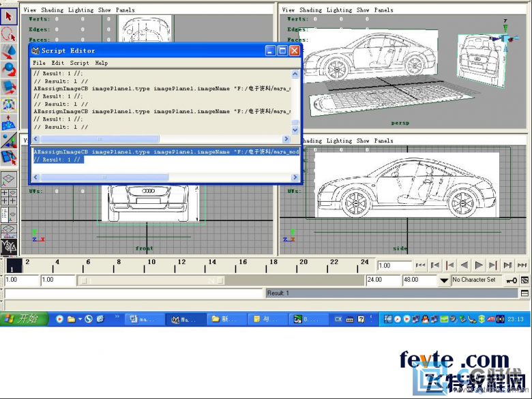Switch to Maya taskbar button
The height and width of the screenshot is (399, 532).
pyautogui.click(x=185, y=319)
